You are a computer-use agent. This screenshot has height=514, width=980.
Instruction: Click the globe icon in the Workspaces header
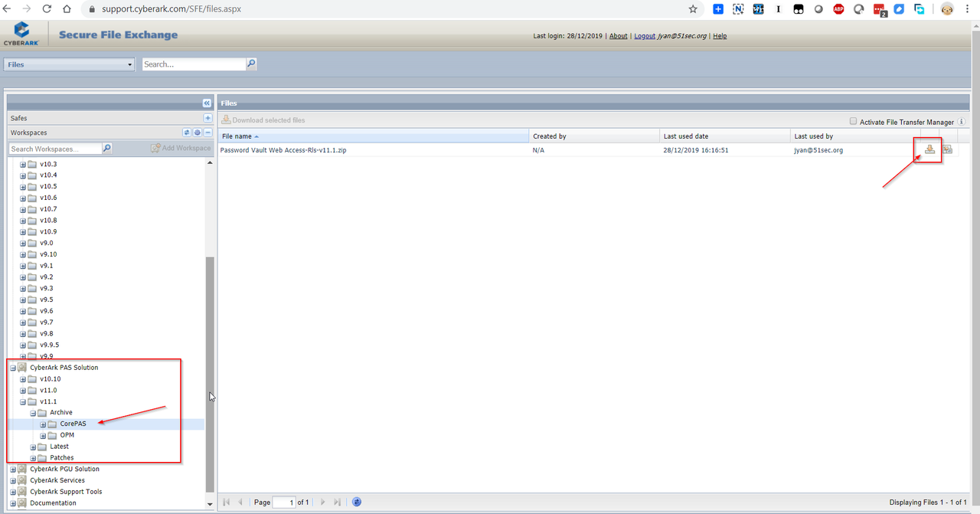click(x=198, y=133)
